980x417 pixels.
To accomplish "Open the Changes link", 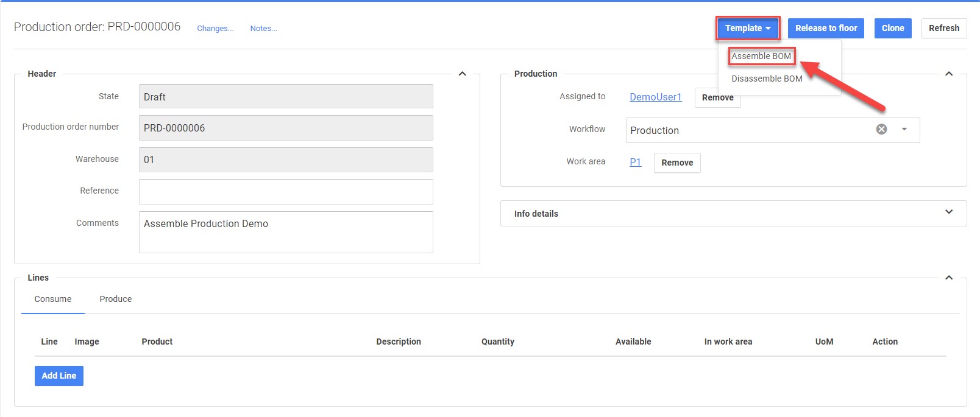I will 215,29.
